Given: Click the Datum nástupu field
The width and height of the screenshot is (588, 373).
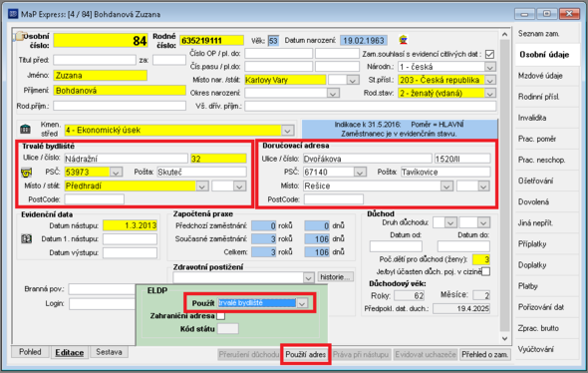Looking at the screenshot, I should click(x=130, y=225).
